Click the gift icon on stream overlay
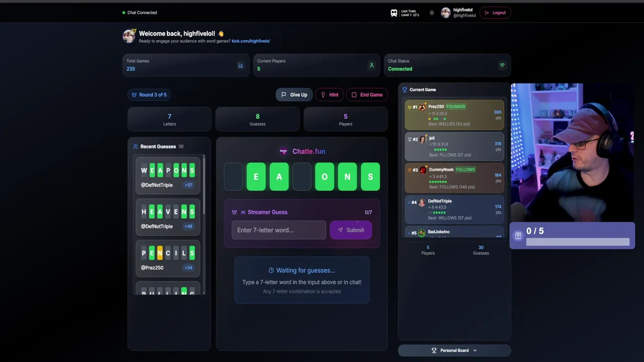 click(518, 235)
